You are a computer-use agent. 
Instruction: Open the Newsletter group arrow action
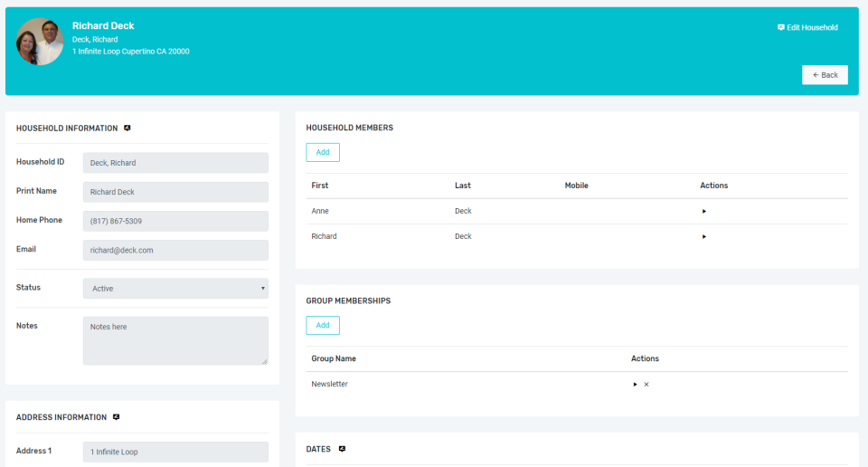(635, 384)
